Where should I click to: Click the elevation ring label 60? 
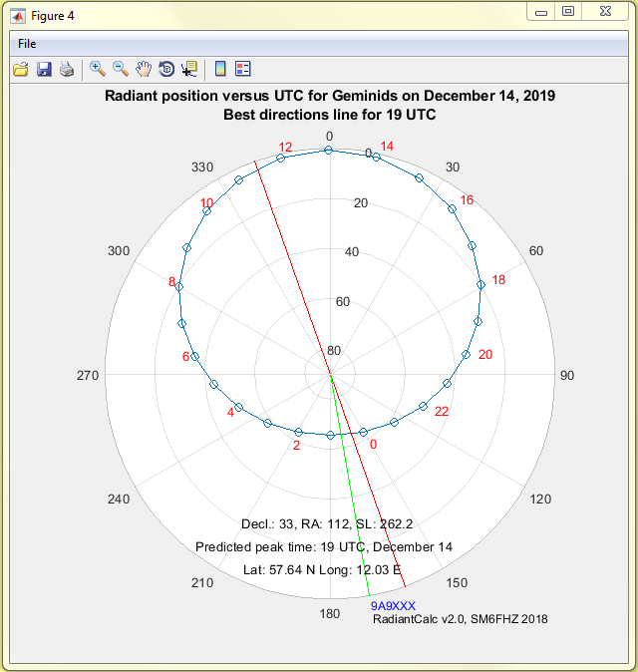pos(343,302)
